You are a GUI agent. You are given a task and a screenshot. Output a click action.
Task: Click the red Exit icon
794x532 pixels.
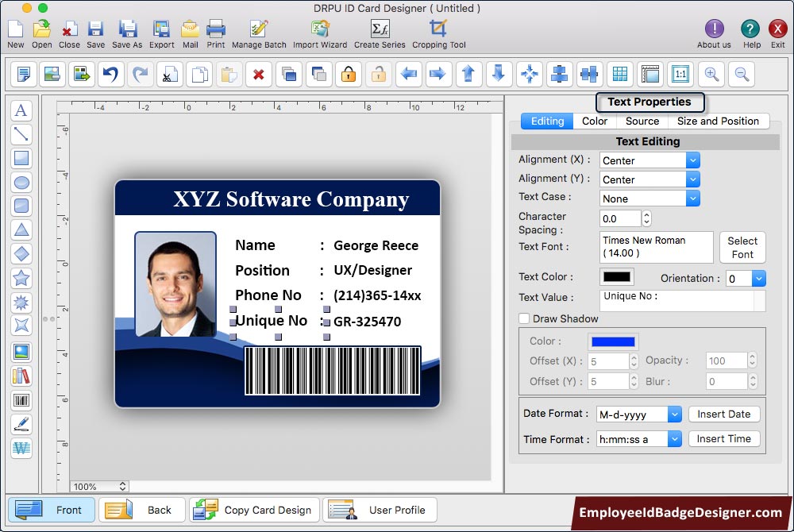pyautogui.click(x=778, y=29)
